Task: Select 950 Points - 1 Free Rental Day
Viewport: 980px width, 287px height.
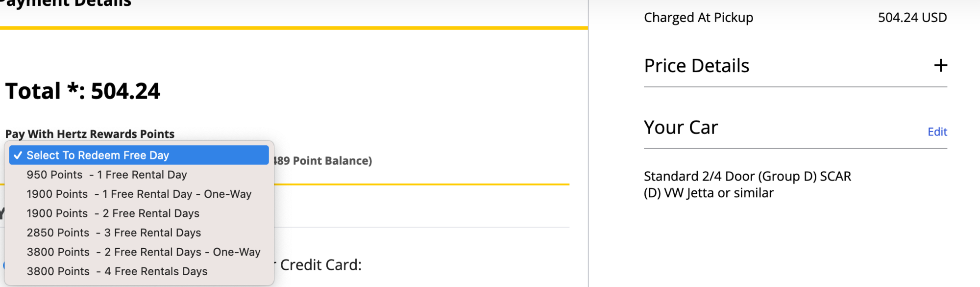Action: click(139, 175)
